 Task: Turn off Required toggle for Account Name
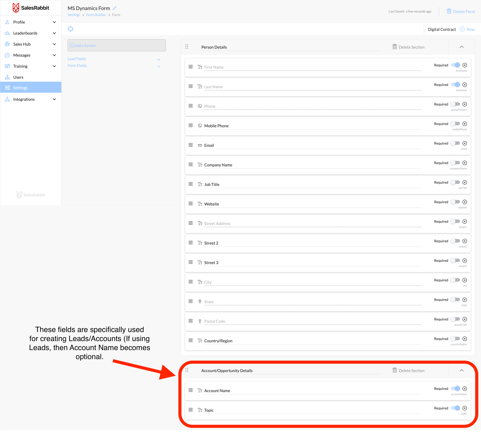[x=455, y=388]
